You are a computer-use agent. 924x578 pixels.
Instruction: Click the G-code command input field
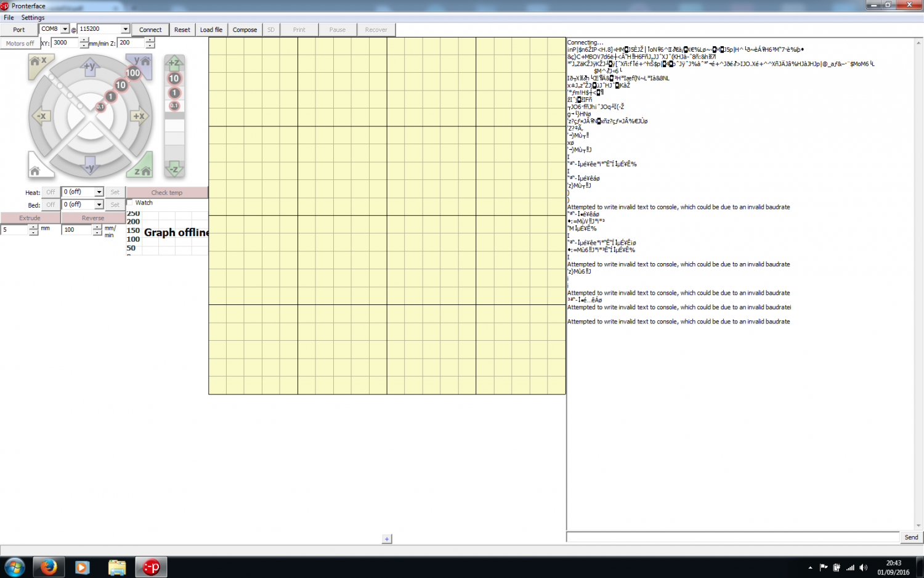point(732,537)
